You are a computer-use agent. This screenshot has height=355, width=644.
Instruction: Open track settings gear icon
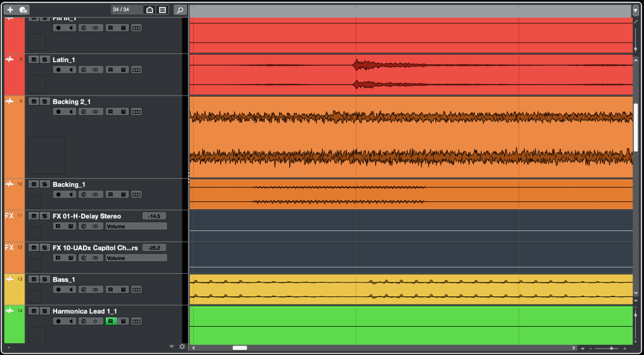[x=182, y=346]
